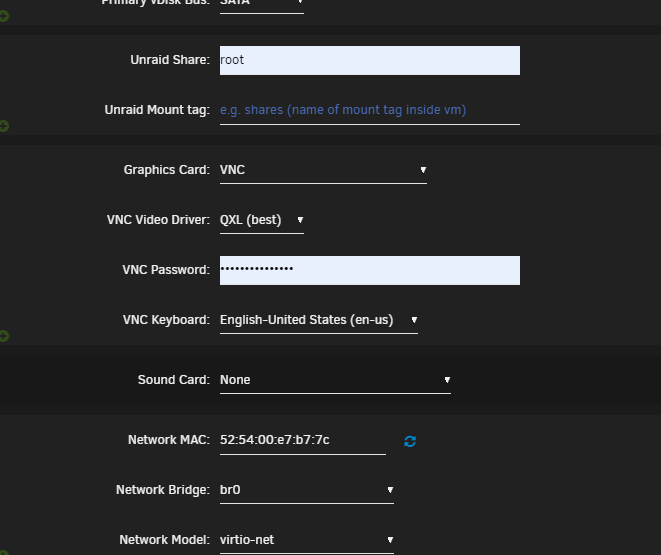Image resolution: width=661 pixels, height=555 pixels.
Task: Add another graphics card plus icon
Action: click(x=4, y=336)
